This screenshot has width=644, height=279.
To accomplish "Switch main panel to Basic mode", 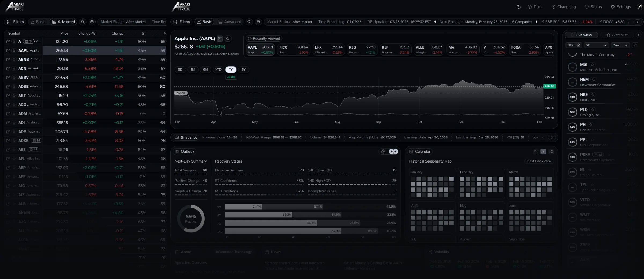I will (x=204, y=22).
